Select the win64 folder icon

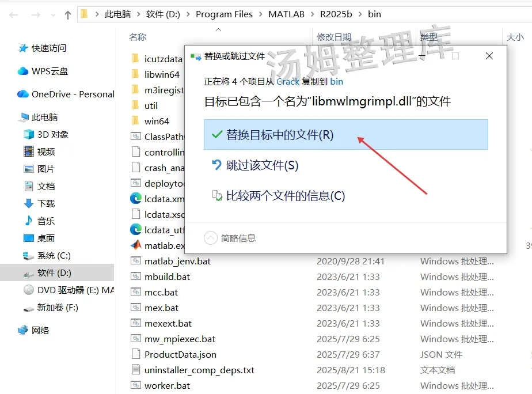click(x=135, y=121)
